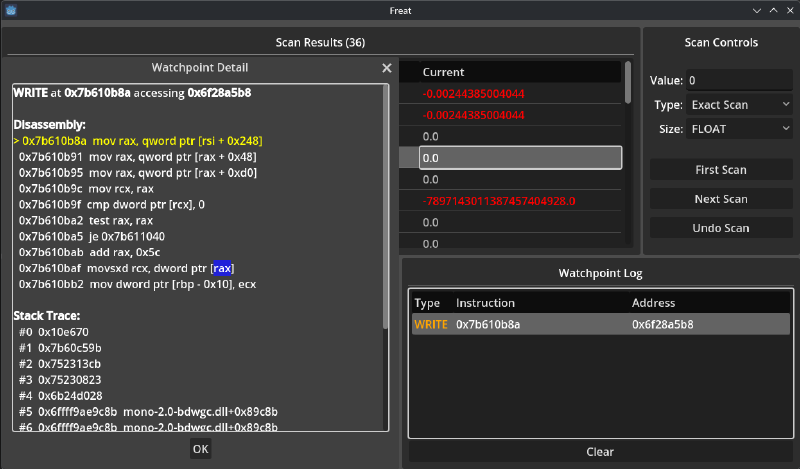800x469 pixels.
Task: Click the Instruction column header in log
Action: pyautogui.click(x=486, y=303)
